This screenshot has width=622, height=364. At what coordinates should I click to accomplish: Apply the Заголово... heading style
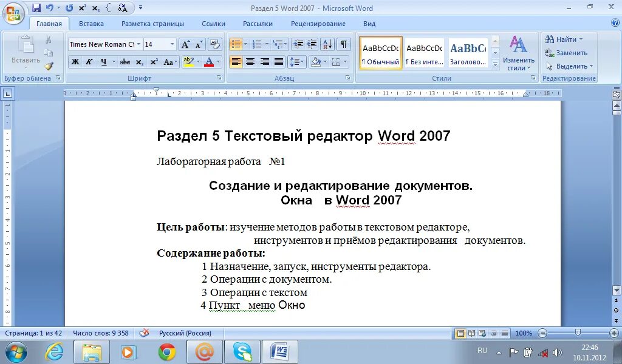[x=468, y=53]
